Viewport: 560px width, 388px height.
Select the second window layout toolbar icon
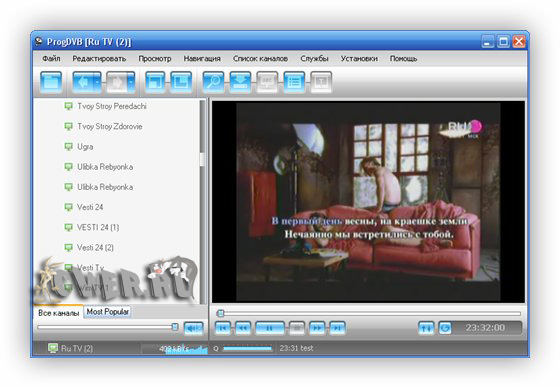tap(181, 82)
